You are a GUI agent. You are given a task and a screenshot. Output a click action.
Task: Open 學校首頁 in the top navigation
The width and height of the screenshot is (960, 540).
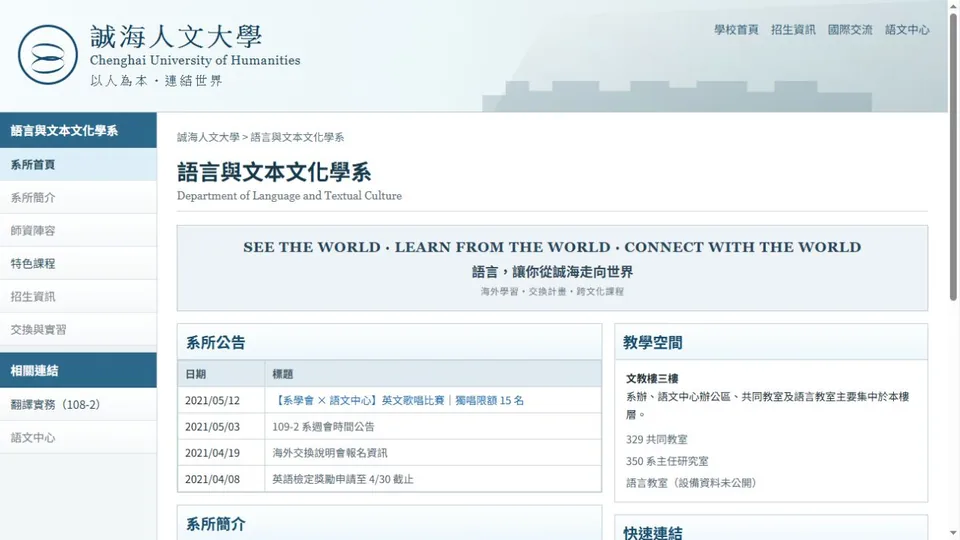pyautogui.click(x=736, y=29)
